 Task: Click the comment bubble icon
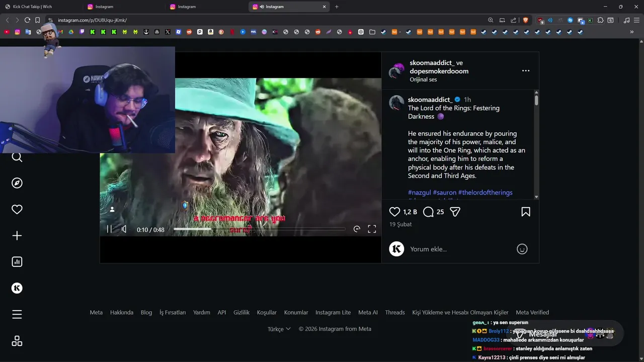coord(428,212)
